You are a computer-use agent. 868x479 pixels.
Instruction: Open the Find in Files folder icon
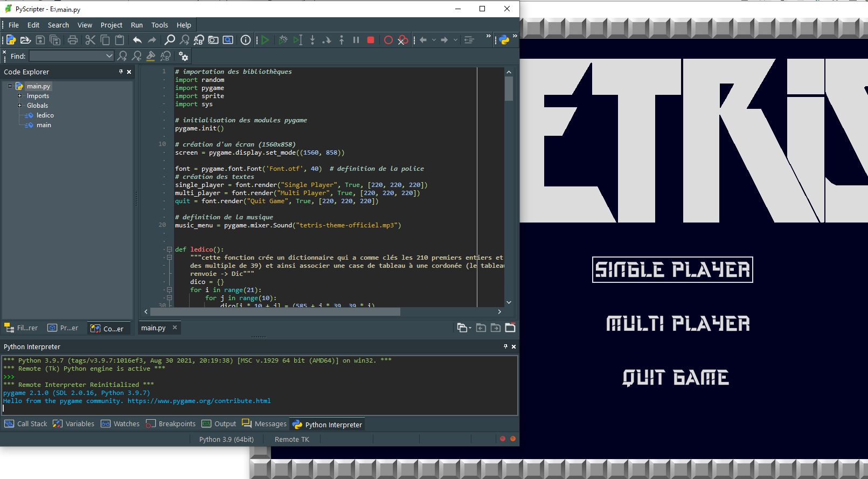[213, 40]
